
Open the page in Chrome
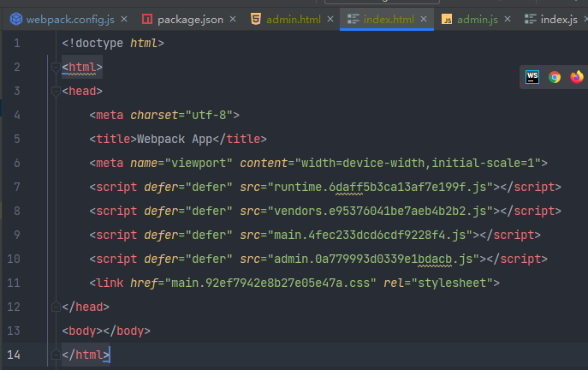point(555,77)
